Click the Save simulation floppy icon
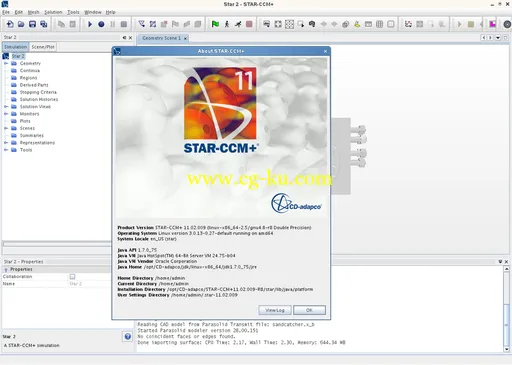 [32, 24]
